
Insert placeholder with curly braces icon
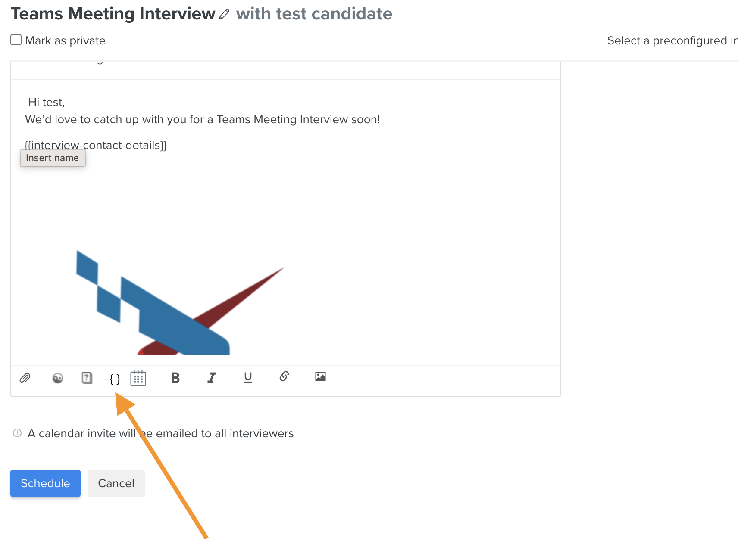click(x=115, y=379)
